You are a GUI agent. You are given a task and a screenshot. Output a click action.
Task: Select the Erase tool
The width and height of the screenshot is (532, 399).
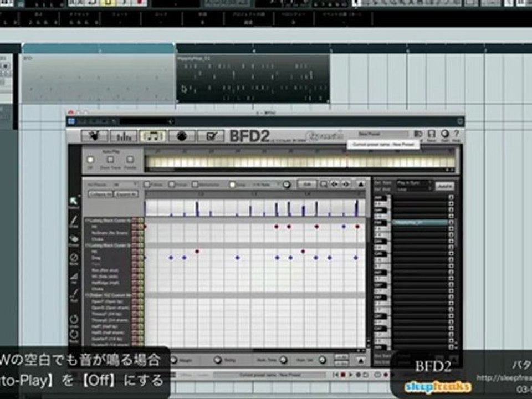(74, 240)
